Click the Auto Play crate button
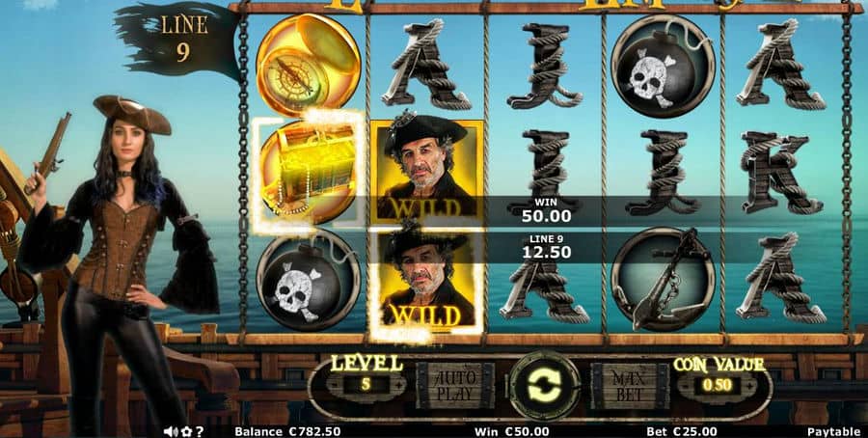Viewport: 868px width, 438px height. pyautogui.click(x=455, y=385)
